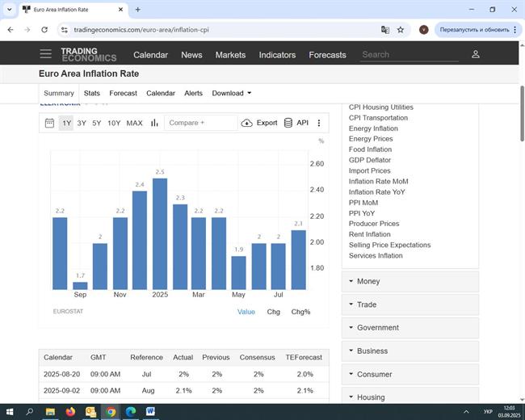The image size is (525, 420).
Task: Go to Forecasts in top navigation
Action: pos(327,55)
